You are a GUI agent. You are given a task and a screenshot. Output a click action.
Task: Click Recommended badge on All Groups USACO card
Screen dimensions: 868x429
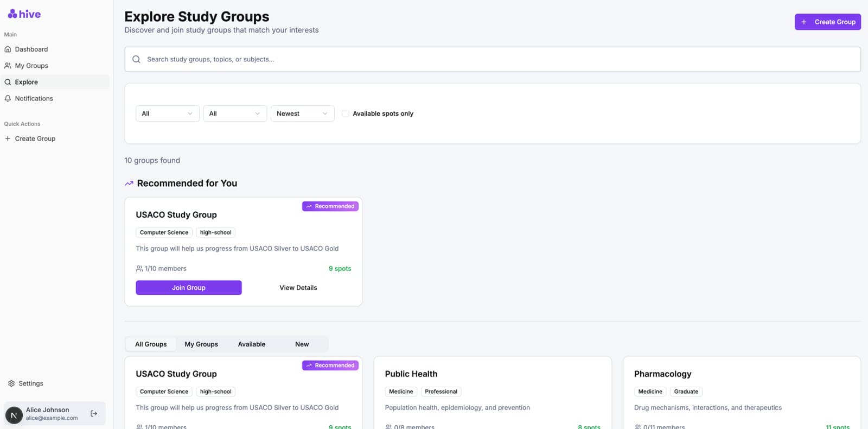[330, 365]
